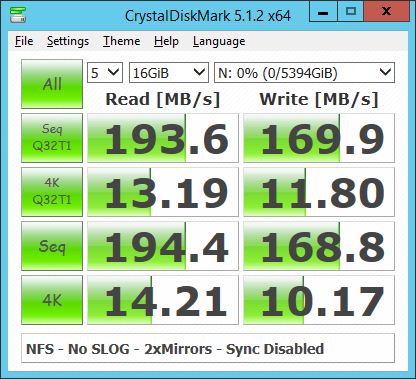This screenshot has height=379, width=416.
Task: Run all benchmarks with the All button
Action: tap(52, 84)
